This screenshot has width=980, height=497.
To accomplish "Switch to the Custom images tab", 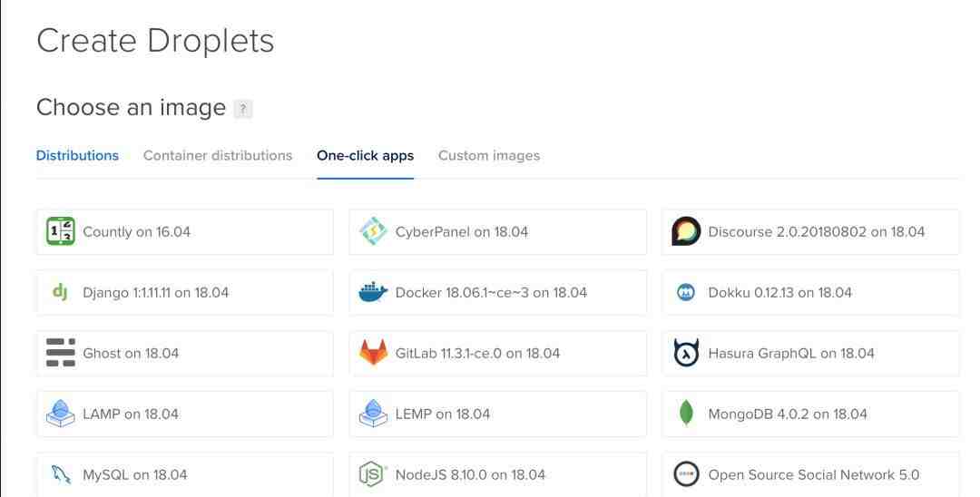I will (x=488, y=155).
